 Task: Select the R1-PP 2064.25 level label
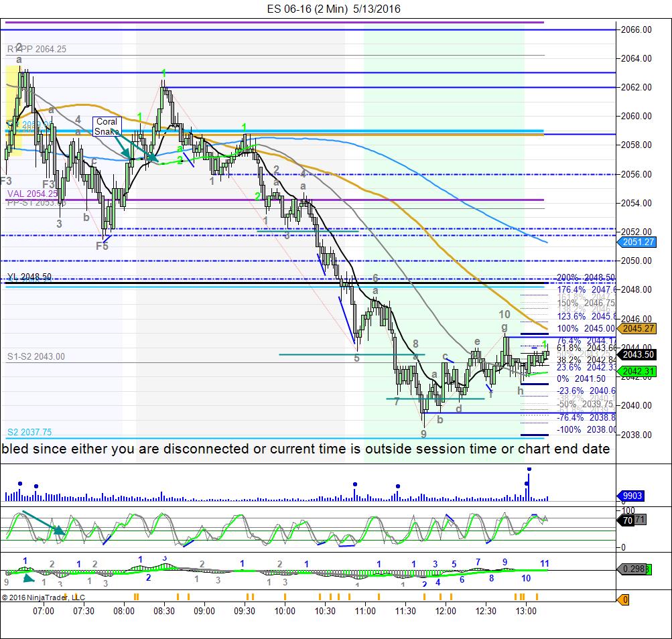click(37, 49)
